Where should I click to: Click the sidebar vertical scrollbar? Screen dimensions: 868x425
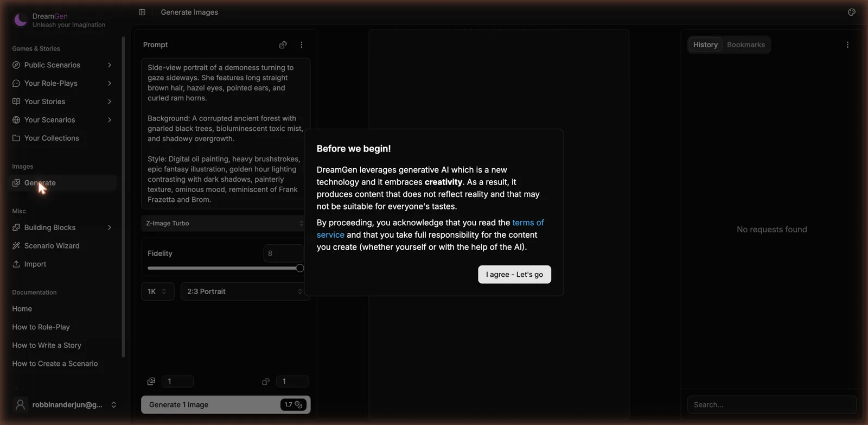[x=124, y=197]
